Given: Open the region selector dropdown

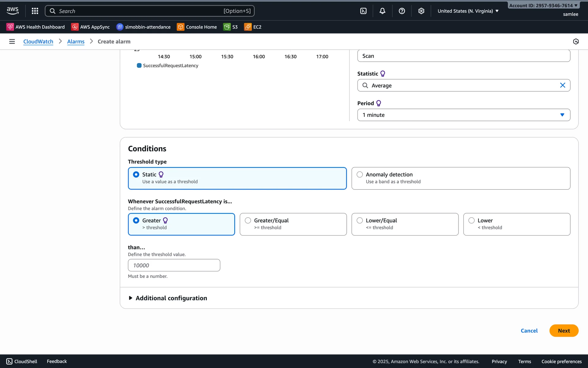Looking at the screenshot, I should (x=468, y=11).
